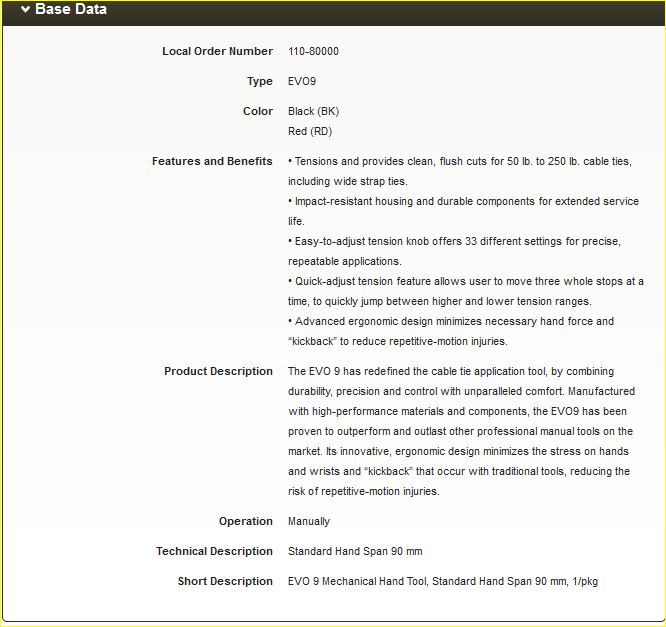Select the quick-adjust tension feature bullet
Screen dimensions: 666x627
pyautogui.click(x=465, y=291)
